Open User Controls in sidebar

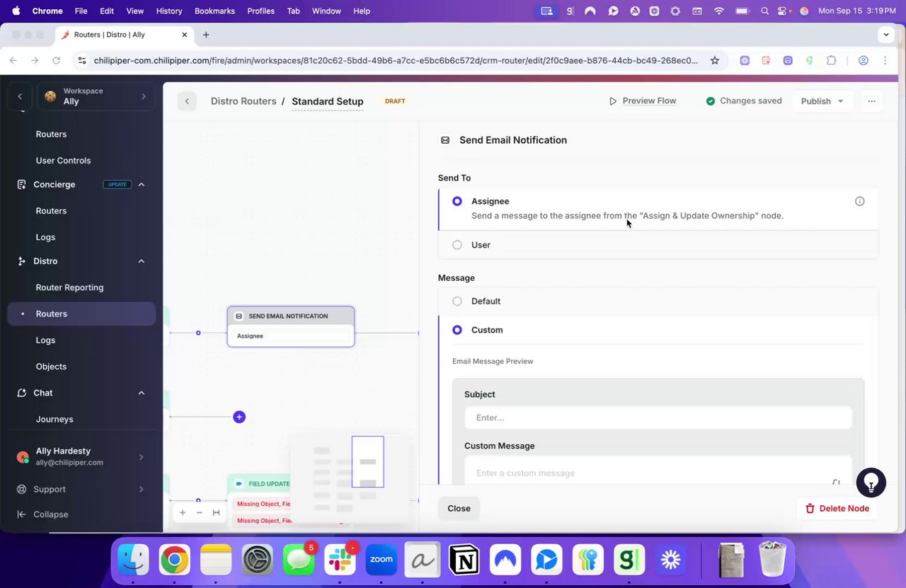63,161
